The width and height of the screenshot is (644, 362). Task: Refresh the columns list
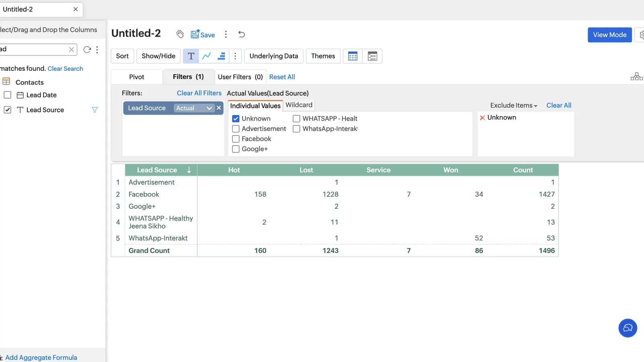87,49
